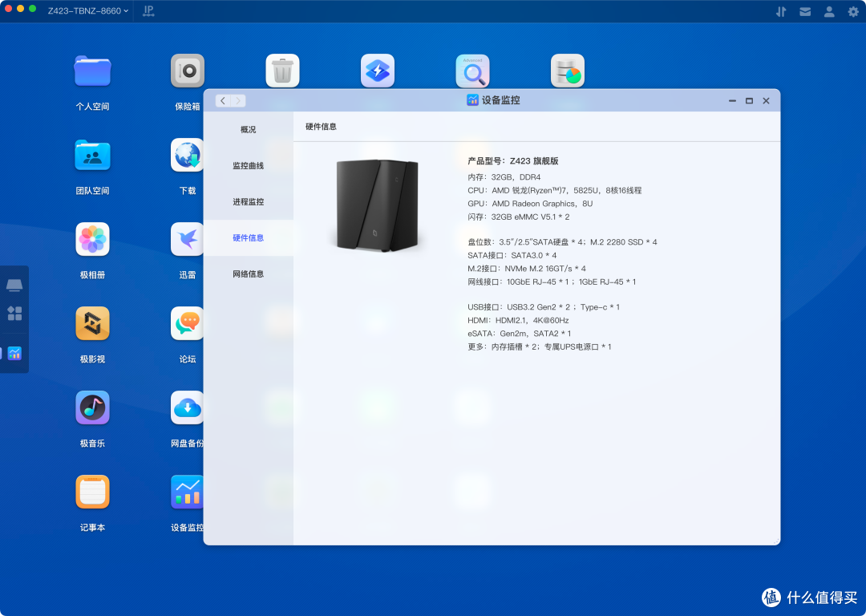Viewport: 866px width, 616px height.
Task: Click the SATA接口: SATA3.0 line
Action: coord(512,255)
